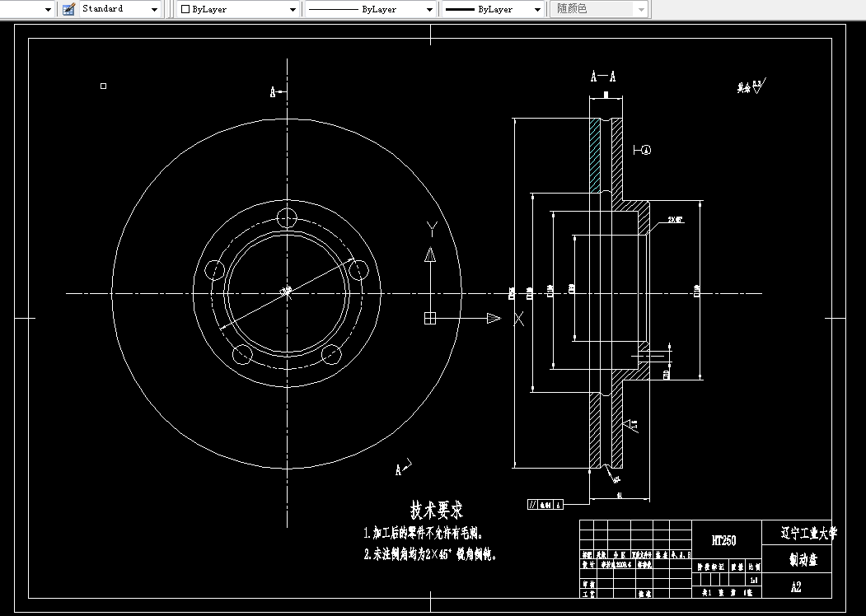Select the parallelism tolerance frame below section view

pyautogui.click(x=545, y=504)
